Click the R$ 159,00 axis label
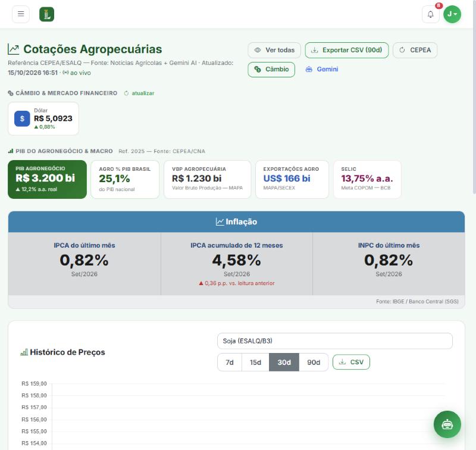This screenshot has width=476, height=450. pyautogui.click(x=34, y=384)
